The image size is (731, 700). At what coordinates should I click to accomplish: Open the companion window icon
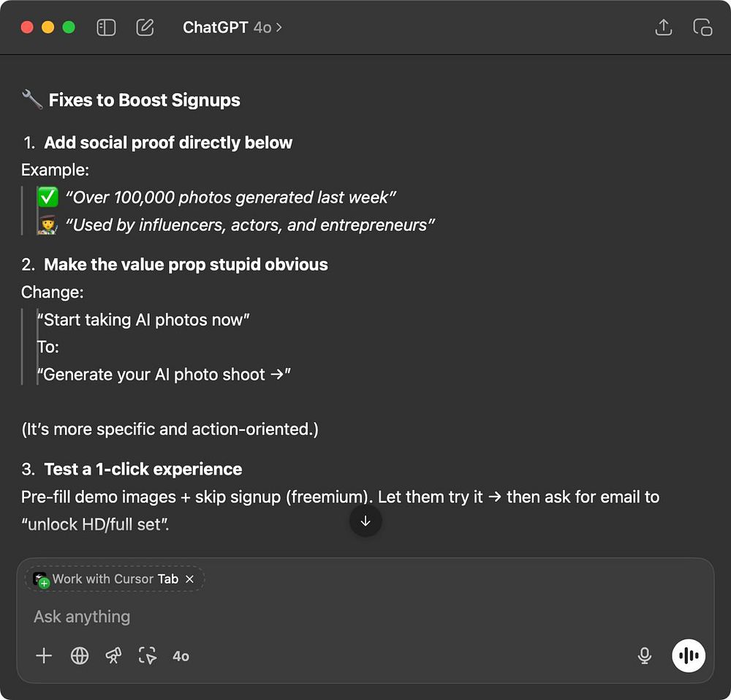click(x=702, y=28)
